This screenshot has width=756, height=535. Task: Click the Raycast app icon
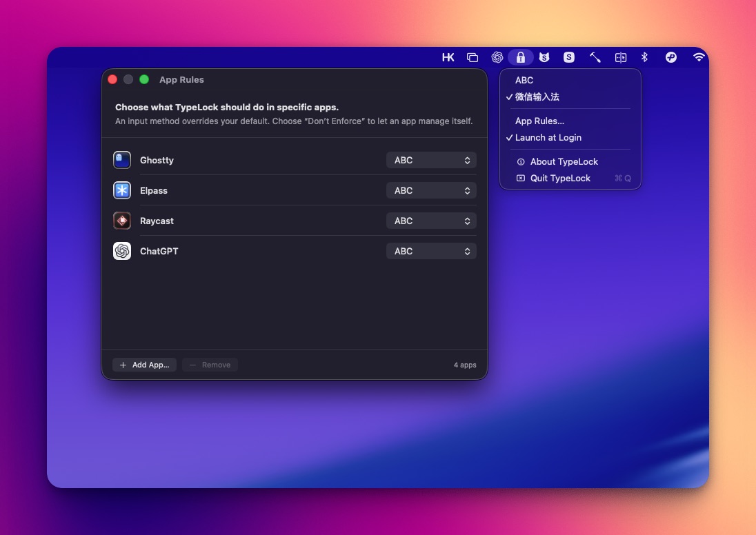coord(122,221)
